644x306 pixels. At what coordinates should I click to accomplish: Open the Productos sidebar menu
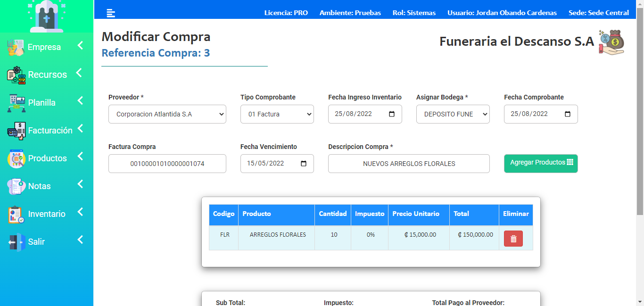coord(47,158)
